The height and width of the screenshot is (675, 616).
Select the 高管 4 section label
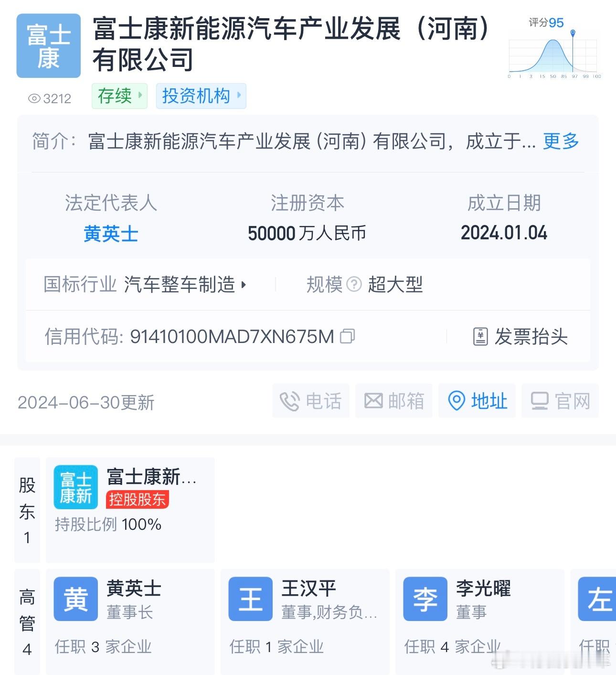pyautogui.click(x=27, y=621)
